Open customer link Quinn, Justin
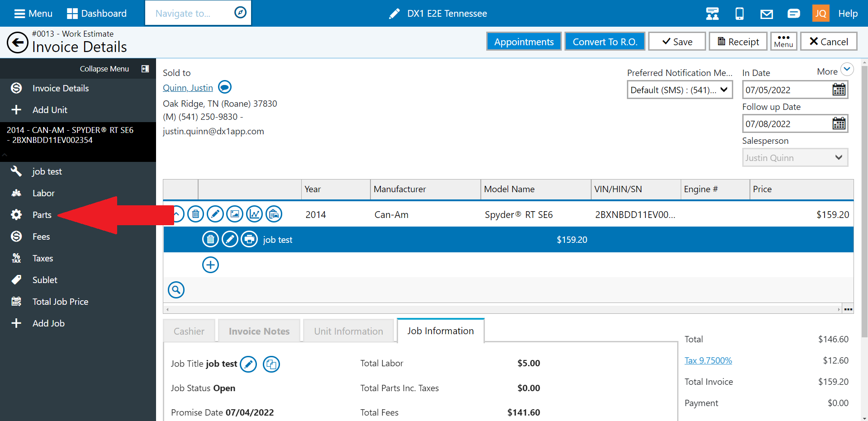868x421 pixels. [x=188, y=88]
